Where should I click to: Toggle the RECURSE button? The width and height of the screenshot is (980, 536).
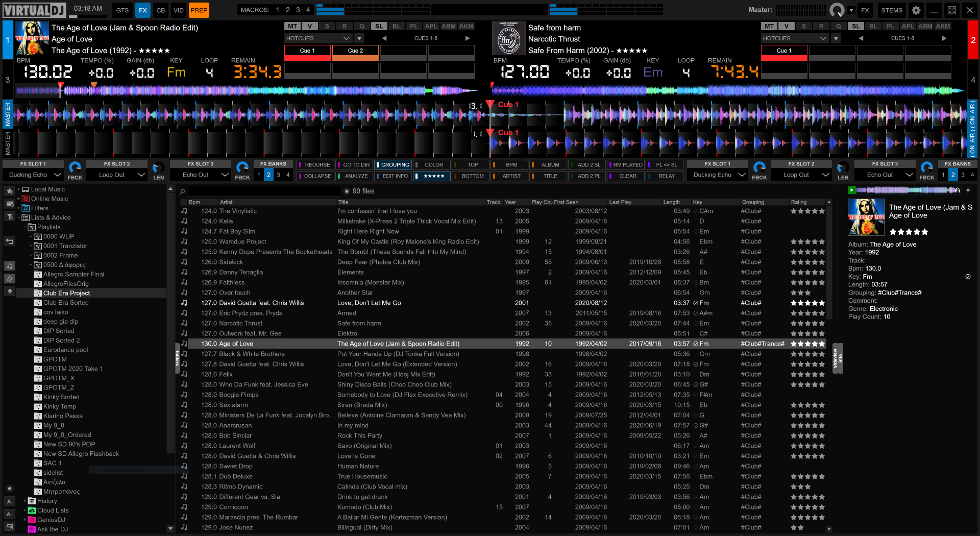pos(315,165)
